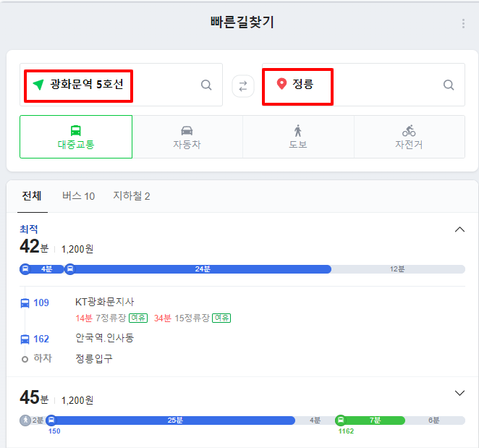
Task: Click bus icon next to 162
Action: click(x=25, y=339)
